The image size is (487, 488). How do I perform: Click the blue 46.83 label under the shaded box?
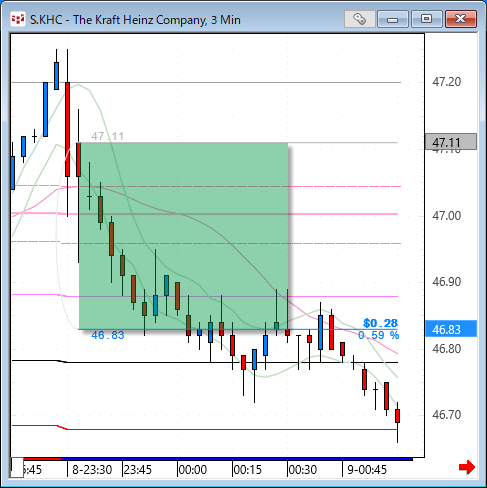(x=108, y=335)
